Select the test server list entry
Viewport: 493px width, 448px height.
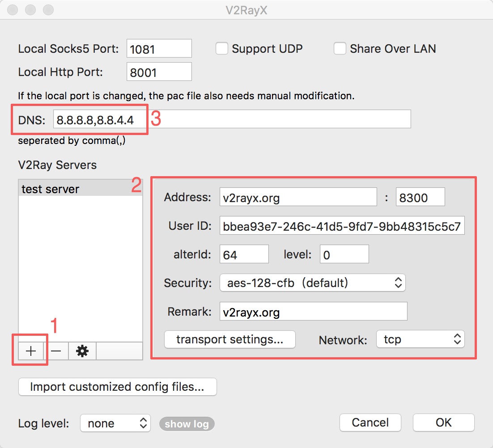[x=81, y=189]
